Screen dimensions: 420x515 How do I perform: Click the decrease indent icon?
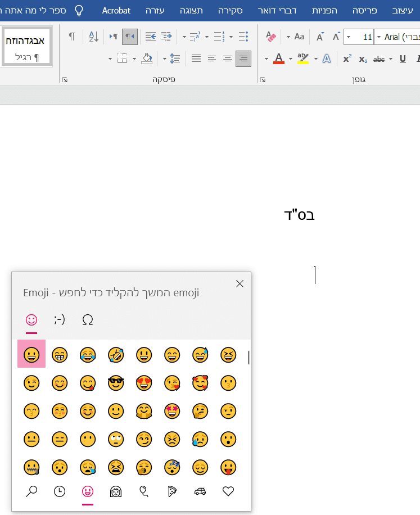(151, 37)
